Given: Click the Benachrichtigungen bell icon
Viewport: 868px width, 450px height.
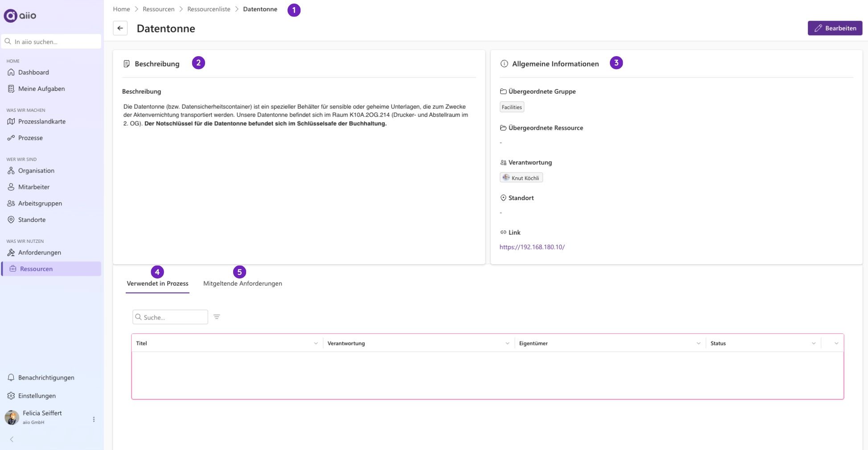Looking at the screenshot, I should click(x=11, y=377).
